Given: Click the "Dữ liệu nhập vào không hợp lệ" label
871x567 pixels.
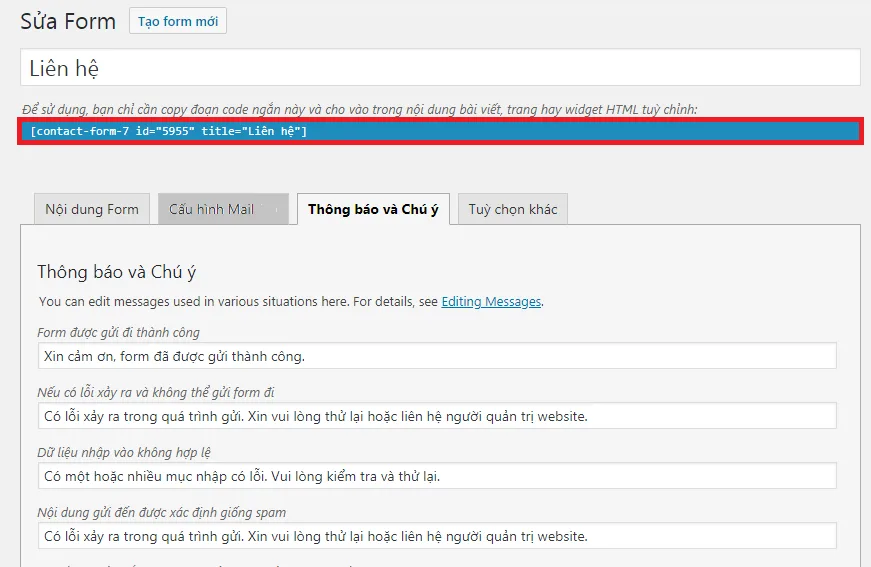Looking at the screenshot, I should 124,452.
